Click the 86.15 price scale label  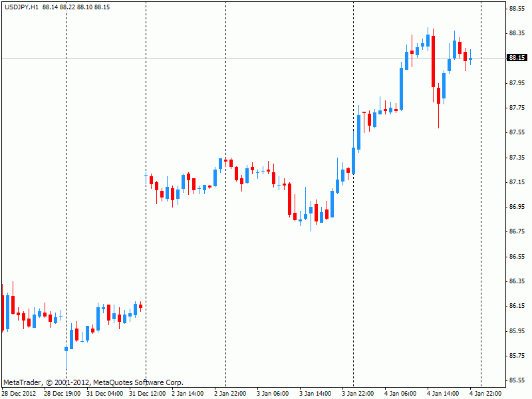coord(517,306)
